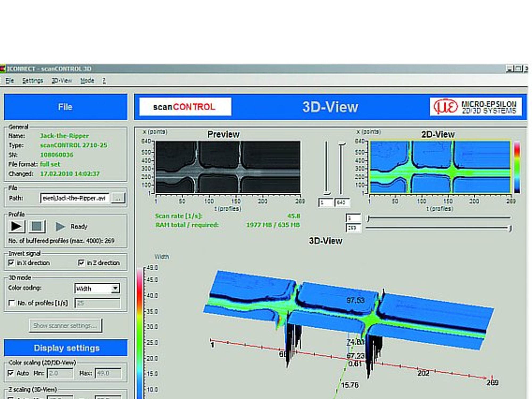
Task: Click the profile range end field 269
Action: point(353,228)
